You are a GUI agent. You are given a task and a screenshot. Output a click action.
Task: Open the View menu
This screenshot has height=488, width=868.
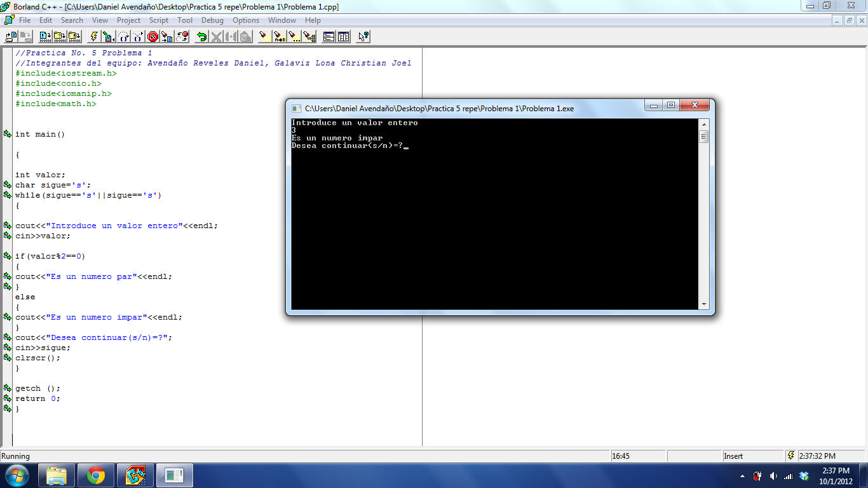(100, 20)
